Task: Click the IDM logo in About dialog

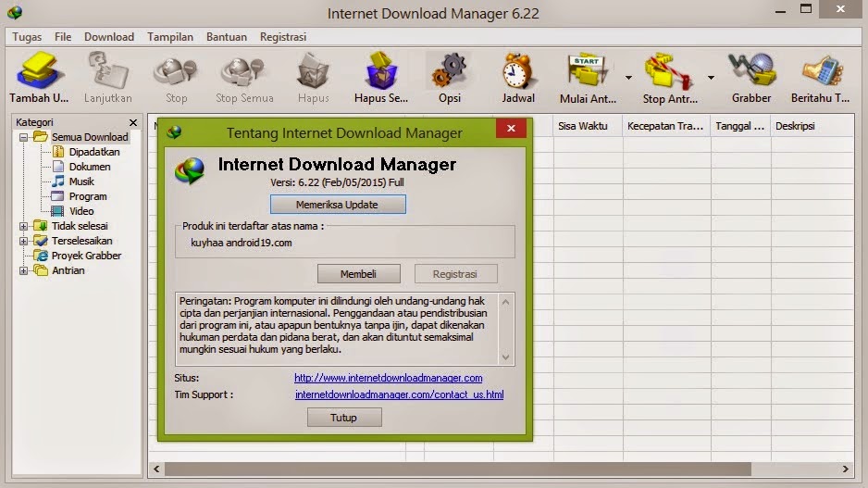Action: (190, 170)
